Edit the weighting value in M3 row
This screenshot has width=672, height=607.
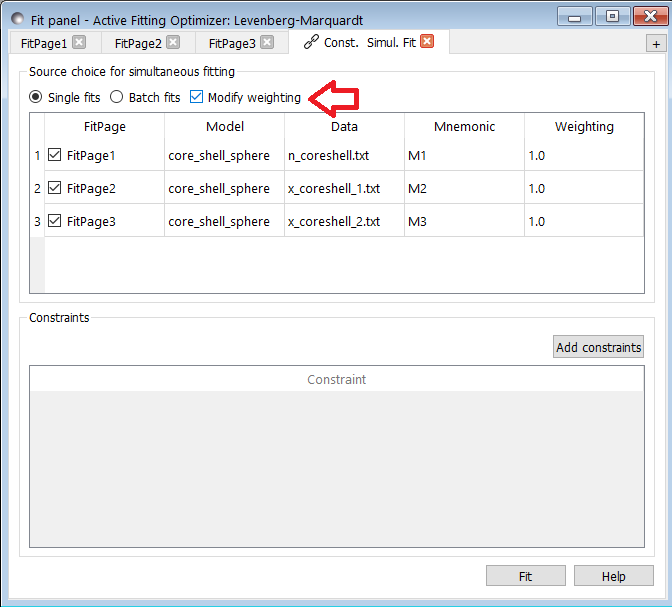pos(584,221)
